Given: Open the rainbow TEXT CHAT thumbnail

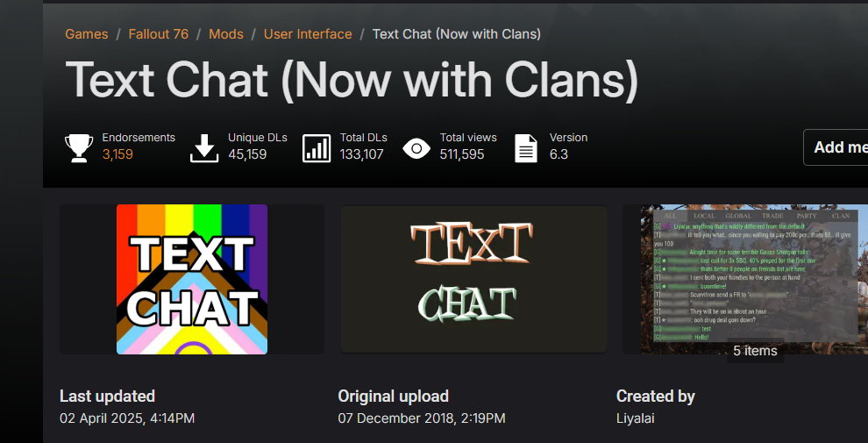Looking at the screenshot, I should 191,279.
